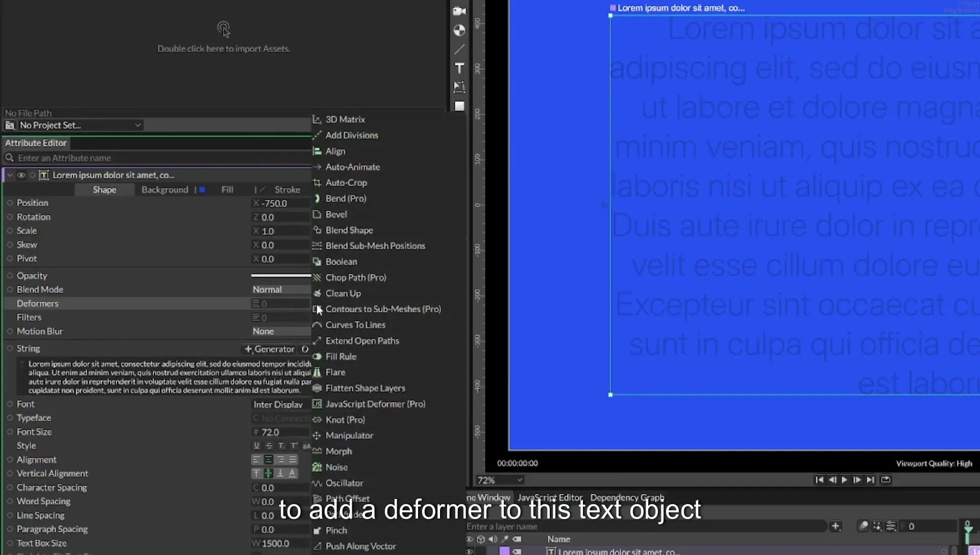The image size is (980, 555).
Task: Toggle Rotation attribute animation circle
Action: point(10,217)
